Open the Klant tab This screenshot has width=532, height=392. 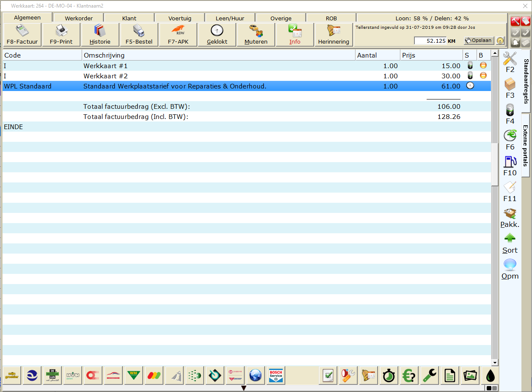pos(129,18)
